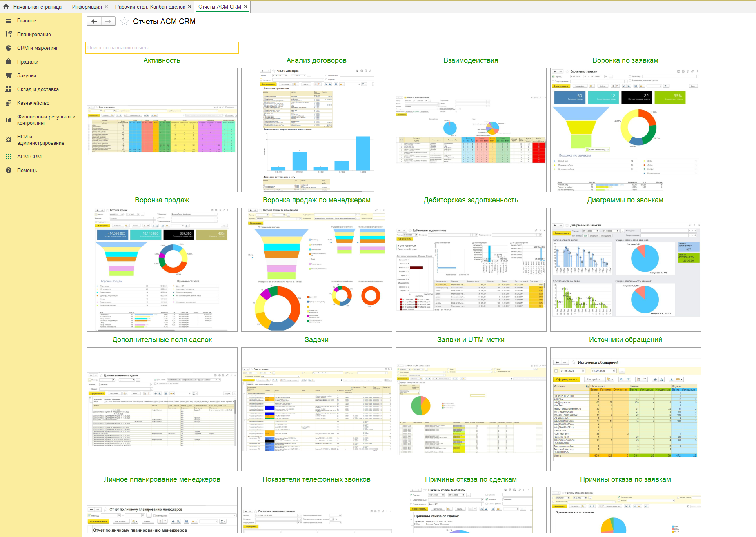Image resolution: width=756 pixels, height=537 pixels.
Task: Go forward with the right arrow button
Action: click(x=108, y=22)
